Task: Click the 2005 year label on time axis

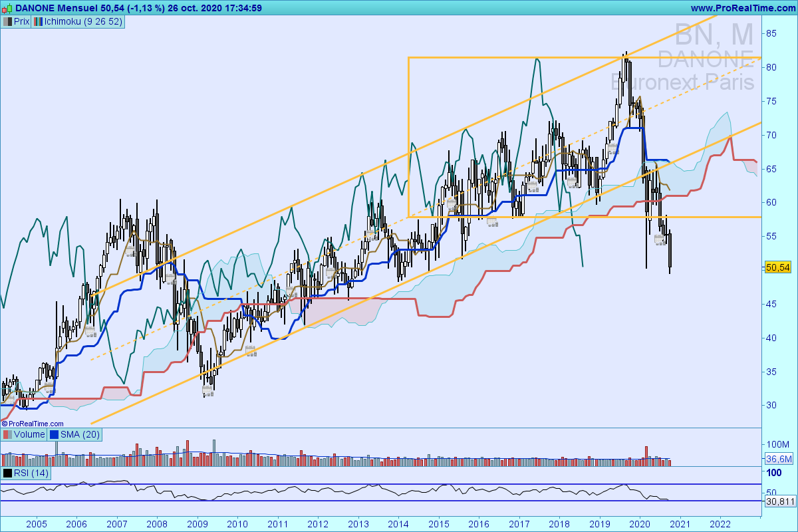Action: 37,524
